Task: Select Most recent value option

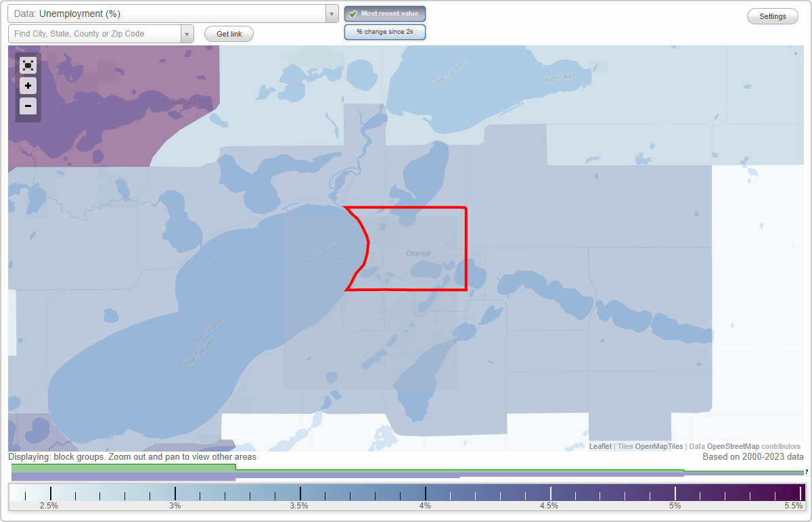Action: (x=385, y=14)
